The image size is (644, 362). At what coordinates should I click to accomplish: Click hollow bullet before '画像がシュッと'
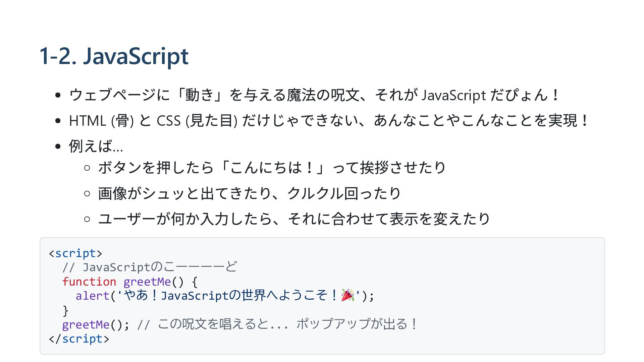click(87, 193)
